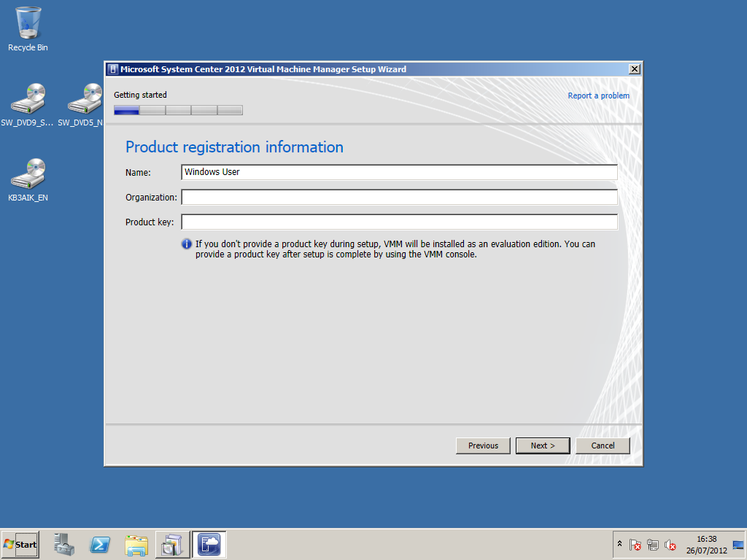Click the Product key: label
This screenshot has width=747, height=560.
point(150,222)
